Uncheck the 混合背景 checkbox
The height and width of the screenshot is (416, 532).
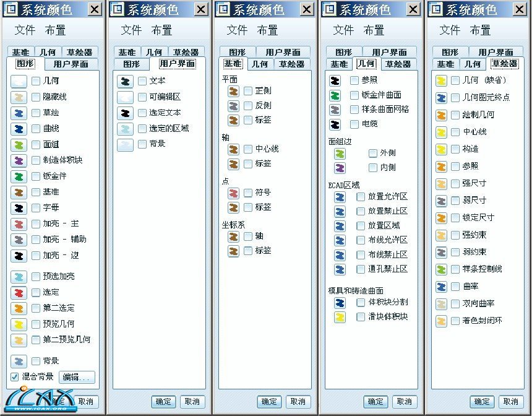click(x=14, y=378)
